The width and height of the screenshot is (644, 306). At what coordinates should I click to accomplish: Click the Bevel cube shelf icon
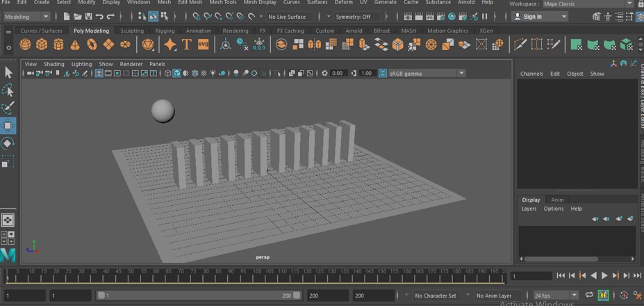pyautogui.click(x=397, y=44)
